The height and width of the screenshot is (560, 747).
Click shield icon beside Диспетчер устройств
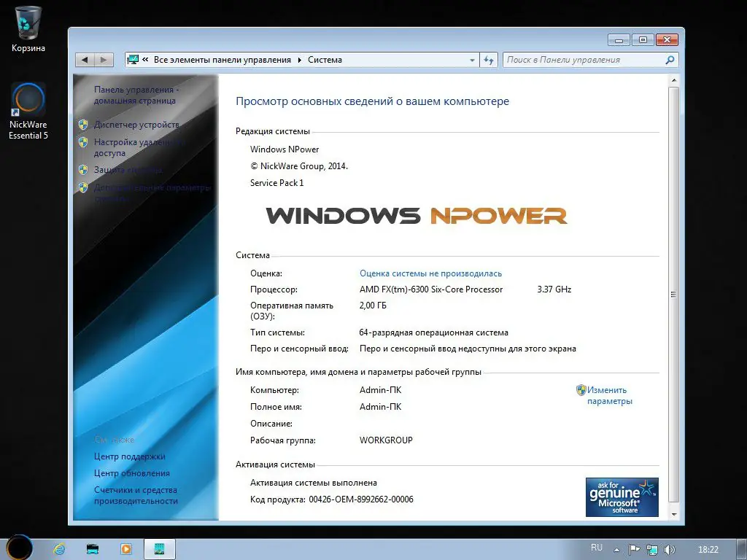coord(83,125)
